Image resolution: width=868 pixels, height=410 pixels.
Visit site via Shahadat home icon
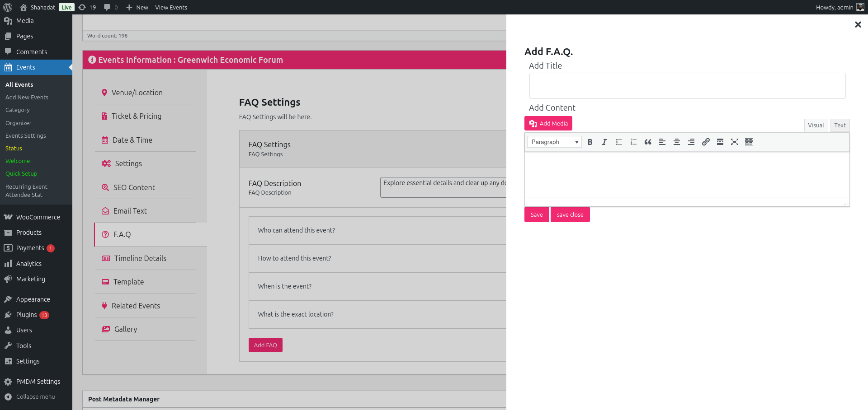[38, 7]
